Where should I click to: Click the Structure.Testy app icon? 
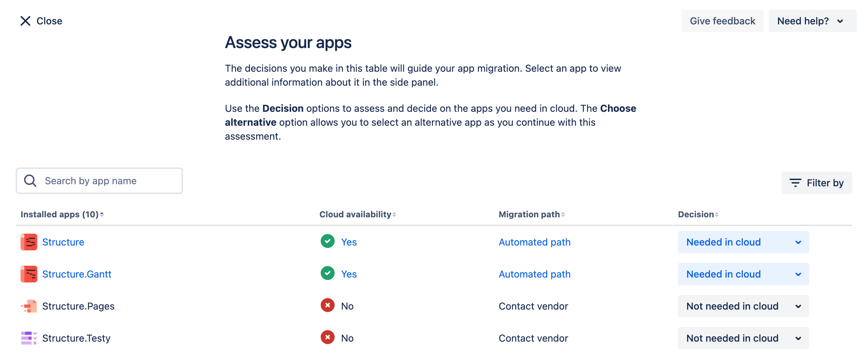[x=29, y=338]
